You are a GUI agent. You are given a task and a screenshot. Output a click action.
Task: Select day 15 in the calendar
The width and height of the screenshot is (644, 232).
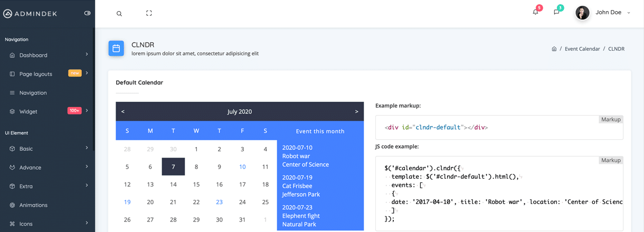(x=196, y=185)
